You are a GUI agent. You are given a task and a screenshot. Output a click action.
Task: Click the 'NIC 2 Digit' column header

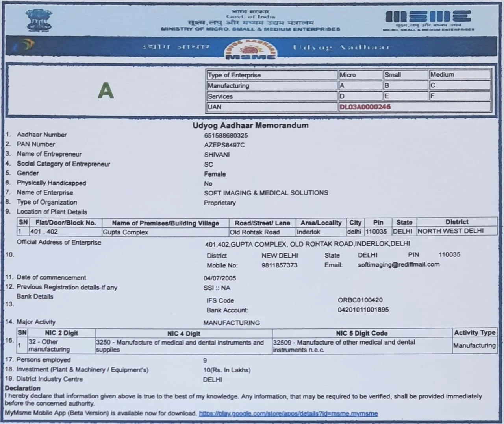coord(61,333)
